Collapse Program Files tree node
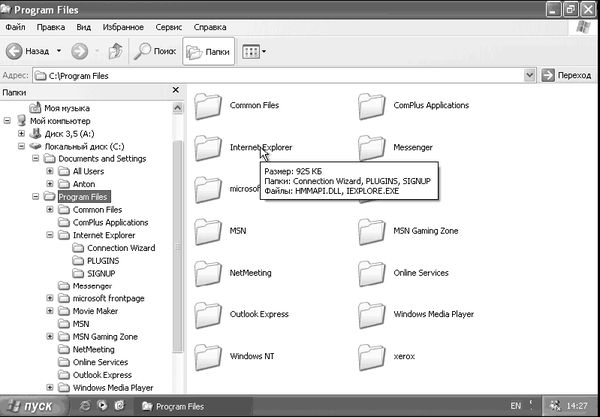 point(36,197)
